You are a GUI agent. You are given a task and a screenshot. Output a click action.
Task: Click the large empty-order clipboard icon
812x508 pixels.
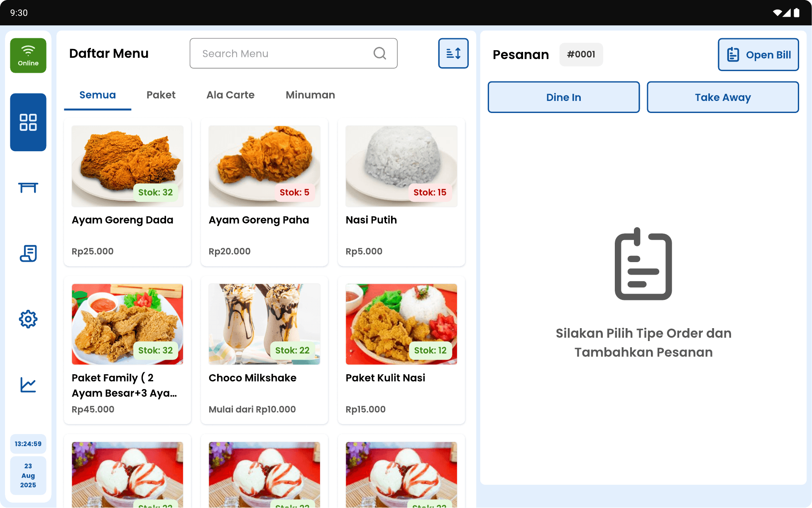click(x=643, y=264)
